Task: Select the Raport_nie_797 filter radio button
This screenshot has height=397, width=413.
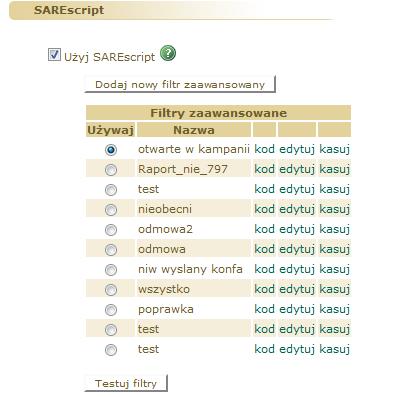Action: coord(111,170)
